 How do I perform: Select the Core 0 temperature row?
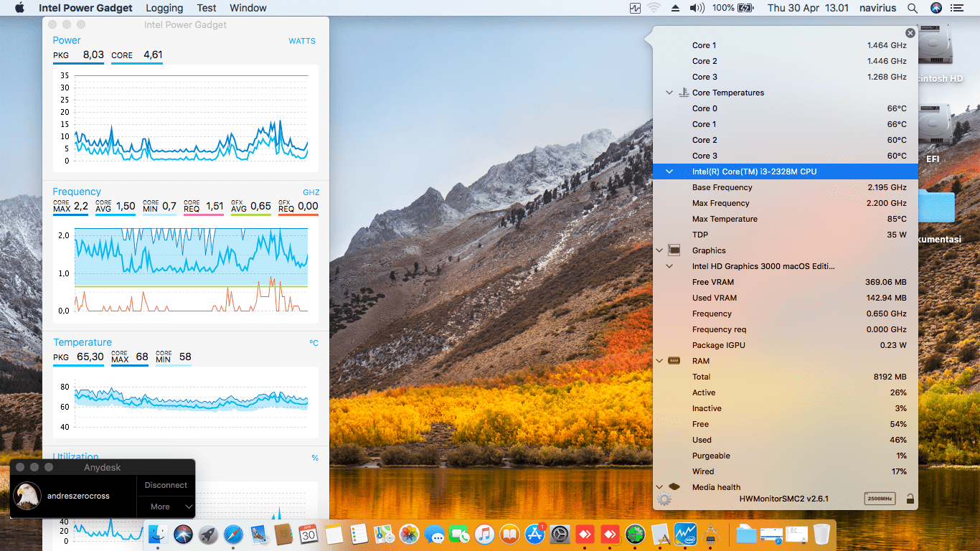pos(786,108)
